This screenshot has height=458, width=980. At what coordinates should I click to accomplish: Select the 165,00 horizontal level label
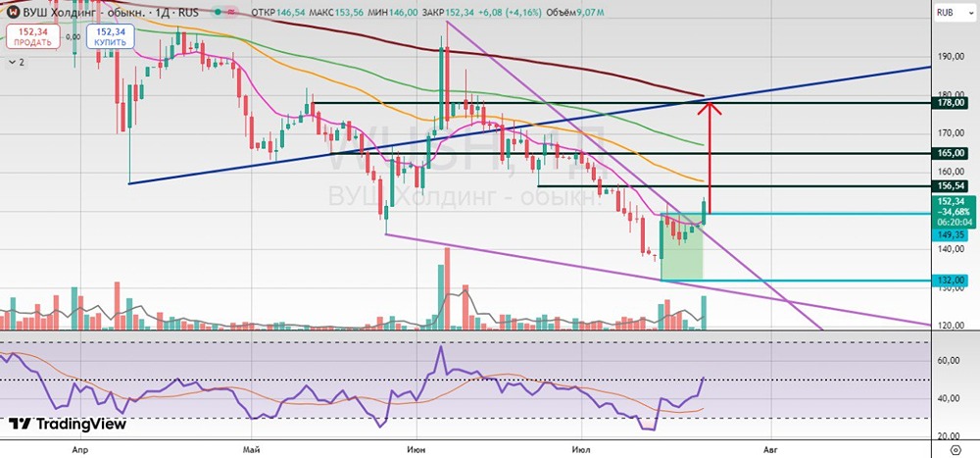[x=948, y=153]
